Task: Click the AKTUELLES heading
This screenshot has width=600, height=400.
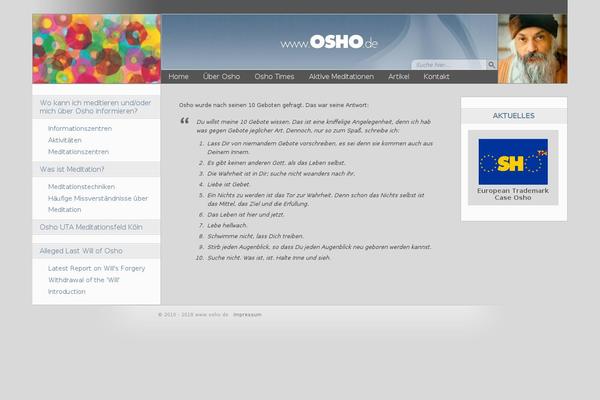Action: pos(514,116)
